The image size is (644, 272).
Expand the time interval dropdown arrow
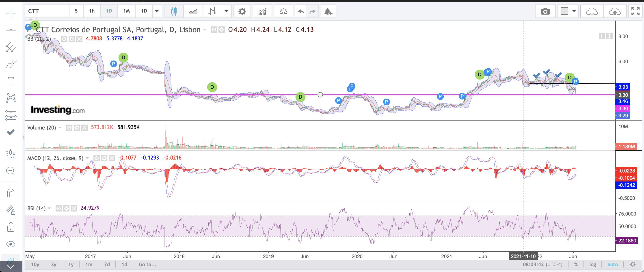click(157, 11)
